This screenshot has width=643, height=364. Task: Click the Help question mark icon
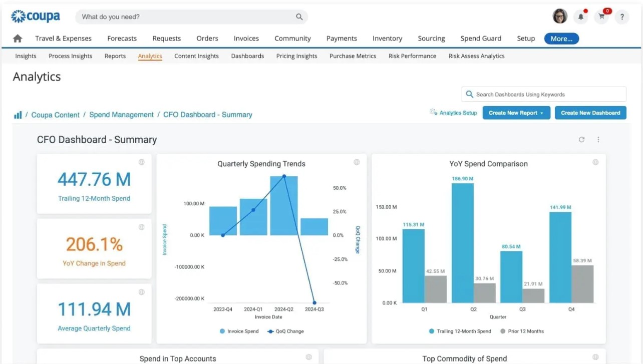(x=622, y=17)
